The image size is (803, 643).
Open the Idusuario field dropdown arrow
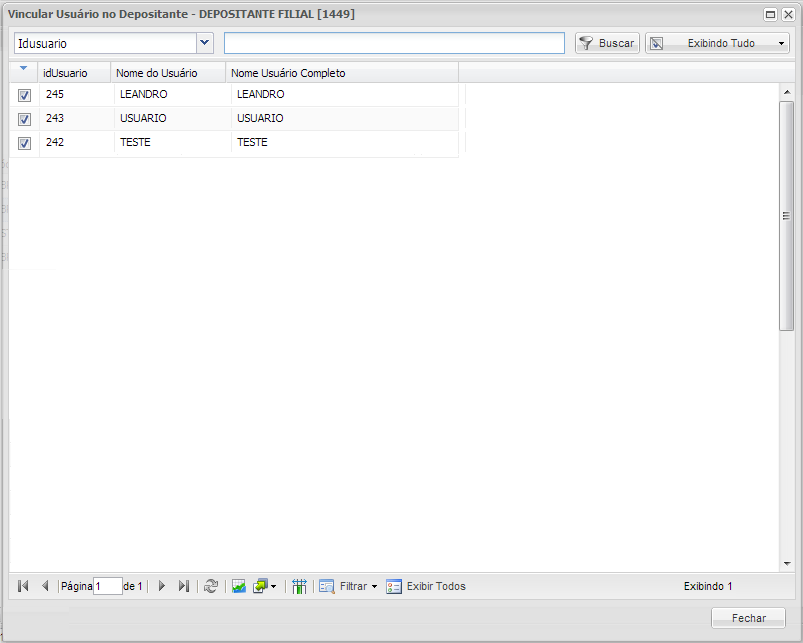tap(205, 43)
